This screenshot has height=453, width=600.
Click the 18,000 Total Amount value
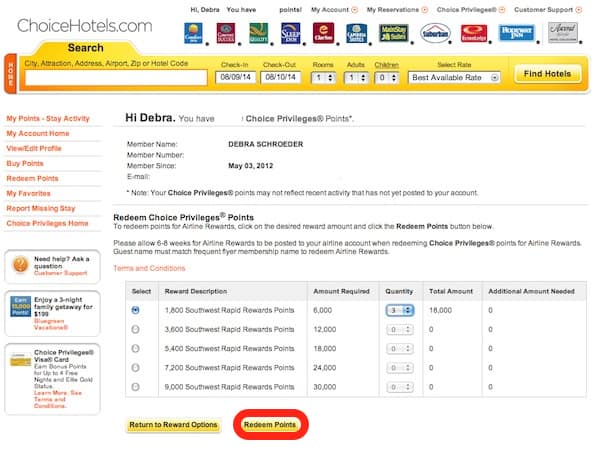440,310
